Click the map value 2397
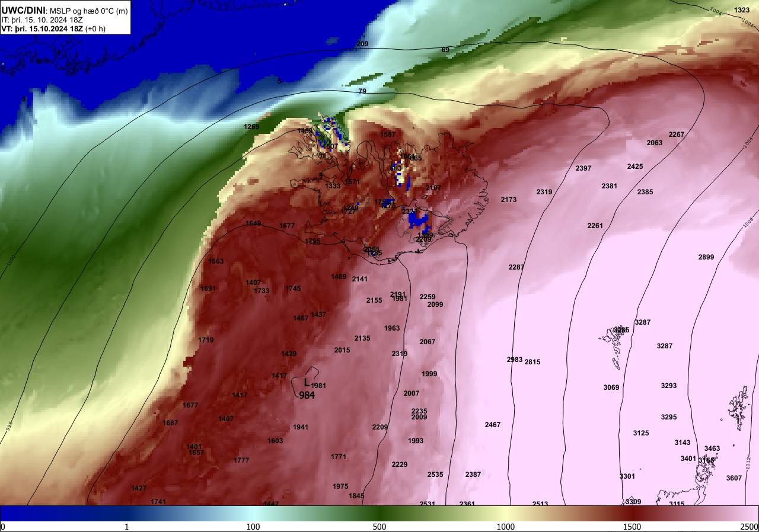Image resolution: width=759 pixels, height=532 pixels. pyautogui.click(x=583, y=168)
